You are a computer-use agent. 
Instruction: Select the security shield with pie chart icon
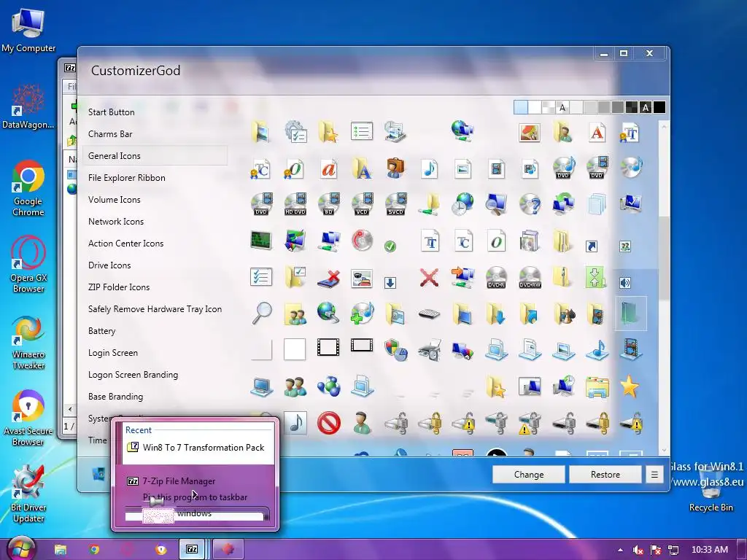point(395,351)
